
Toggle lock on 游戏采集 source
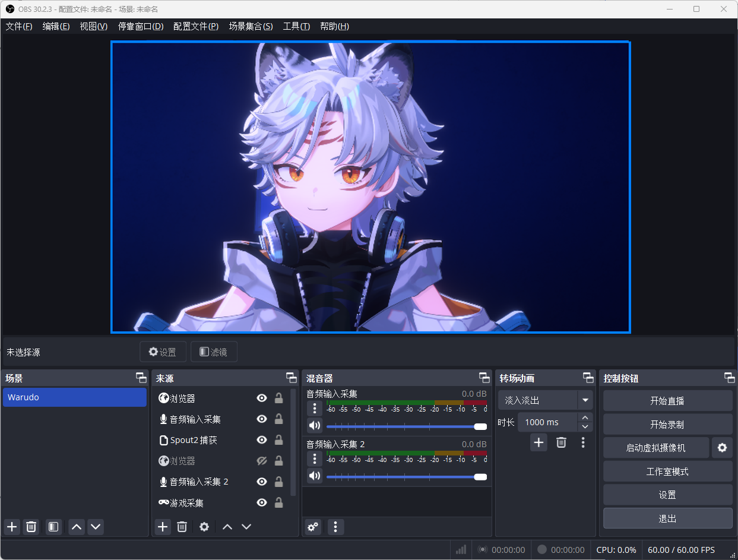tap(278, 503)
